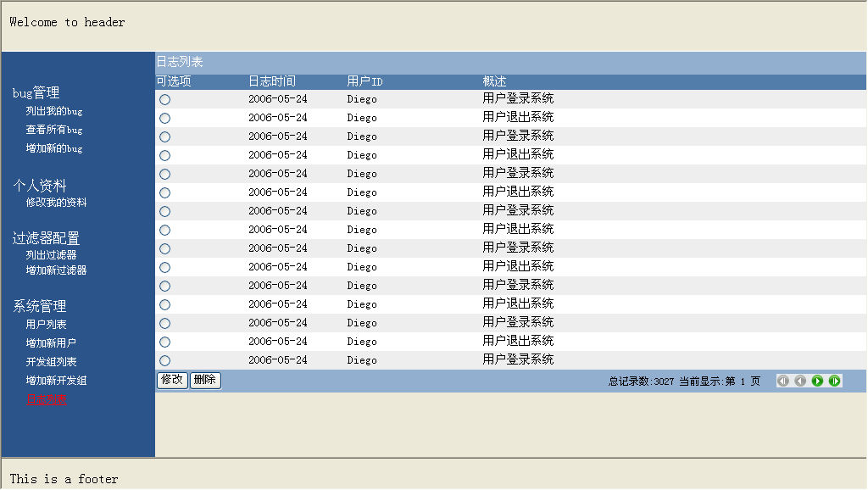Click the 概述 column header
This screenshot has height=490, width=868.
pos(494,82)
